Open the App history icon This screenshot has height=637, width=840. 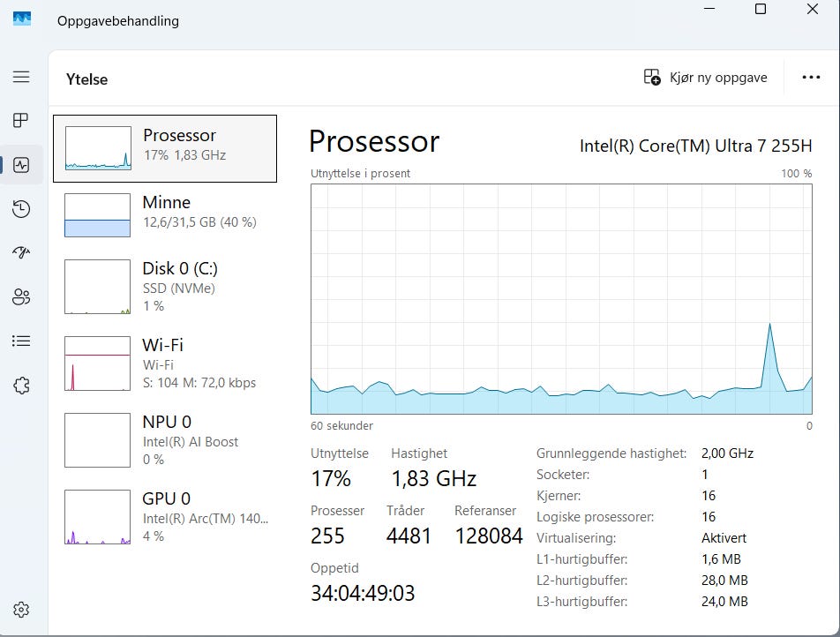point(21,209)
